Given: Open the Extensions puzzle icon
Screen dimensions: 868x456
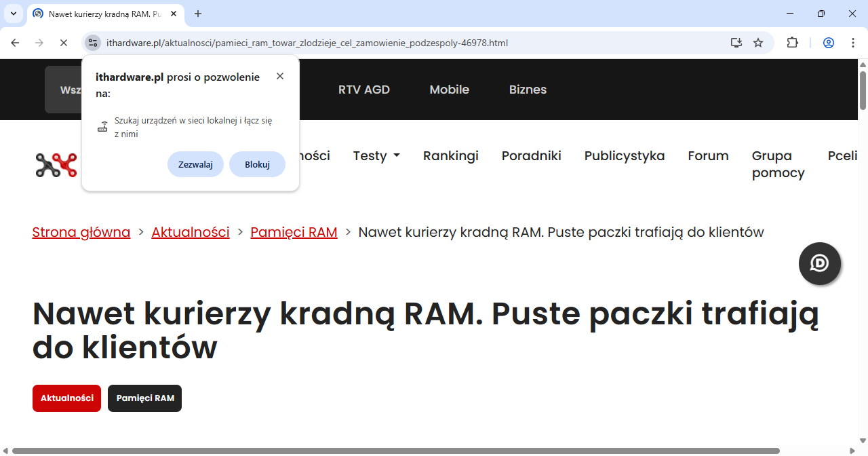Looking at the screenshot, I should coord(792,43).
